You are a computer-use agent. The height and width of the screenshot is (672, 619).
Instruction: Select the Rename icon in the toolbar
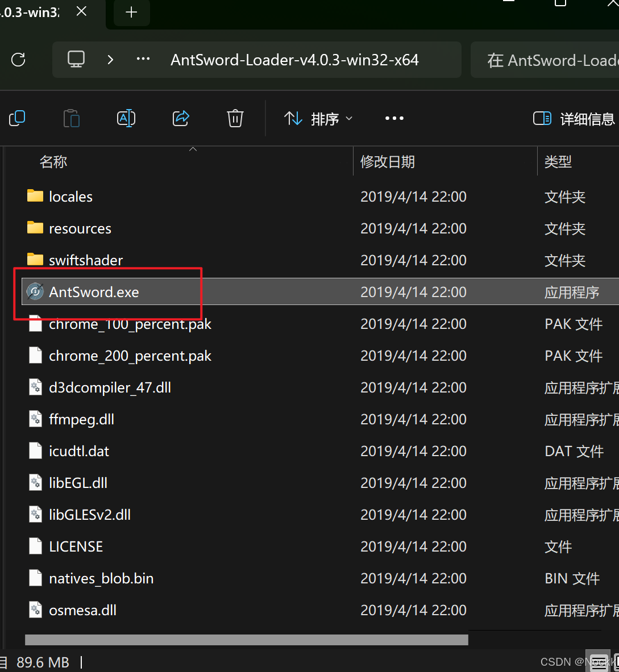(x=126, y=118)
